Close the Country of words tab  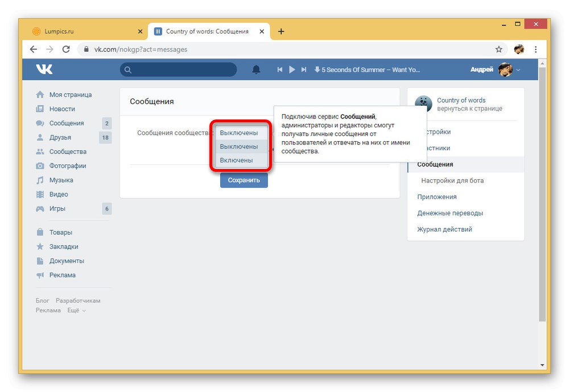tap(262, 32)
